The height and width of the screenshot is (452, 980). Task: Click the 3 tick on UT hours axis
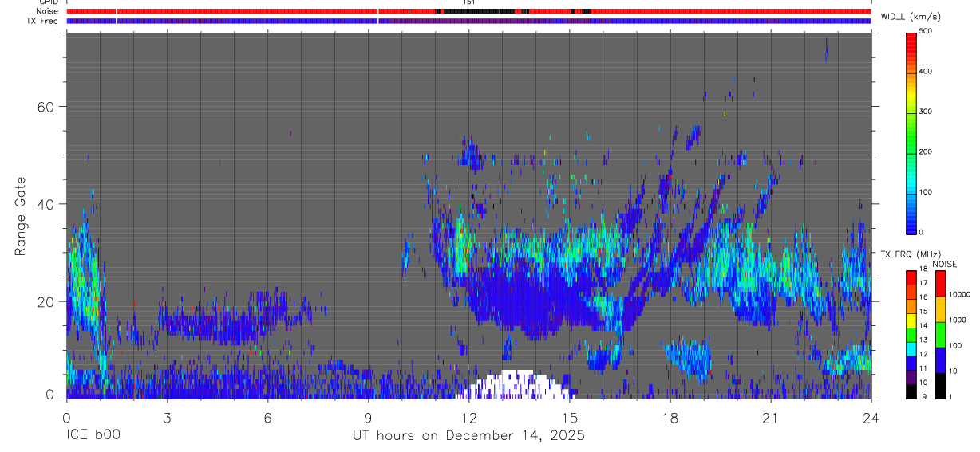tap(167, 418)
